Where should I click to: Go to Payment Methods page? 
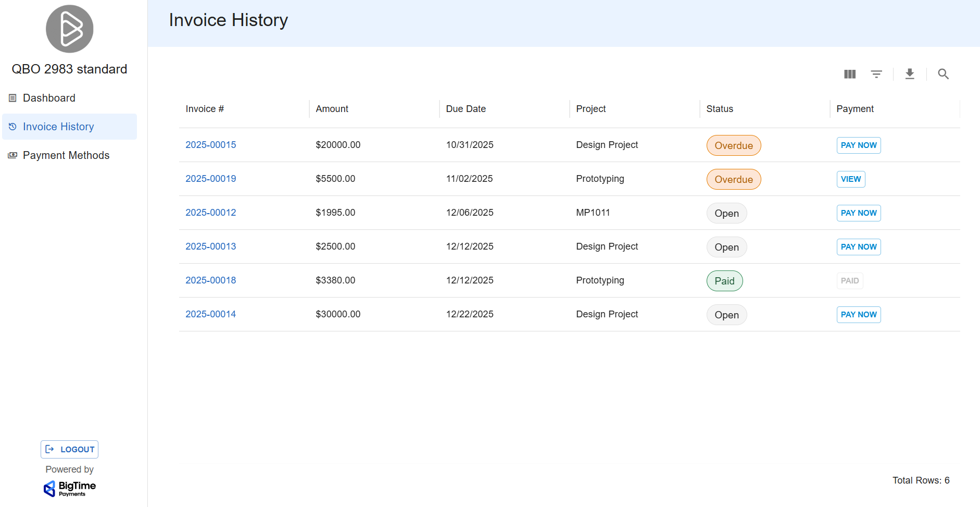tap(66, 155)
